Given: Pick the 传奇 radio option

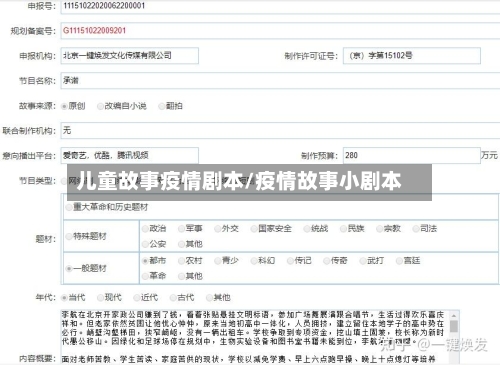Looking at the screenshot, I should click(326, 261).
